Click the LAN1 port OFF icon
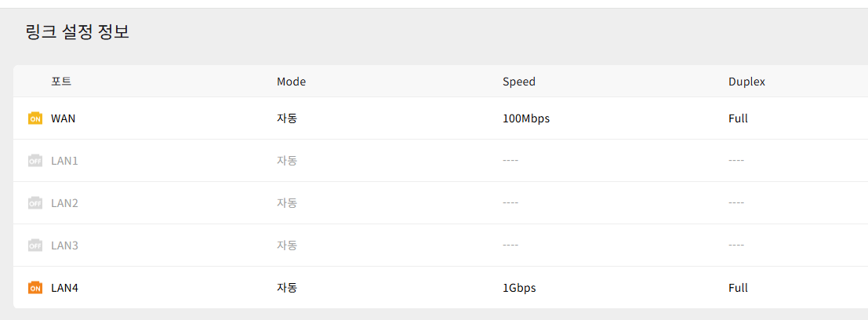868x320 pixels. point(35,161)
